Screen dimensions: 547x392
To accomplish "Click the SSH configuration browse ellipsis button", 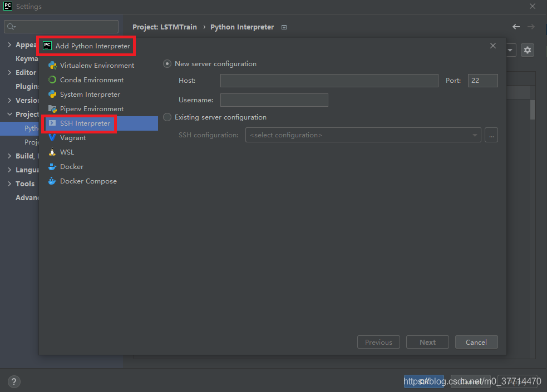I will (x=491, y=135).
